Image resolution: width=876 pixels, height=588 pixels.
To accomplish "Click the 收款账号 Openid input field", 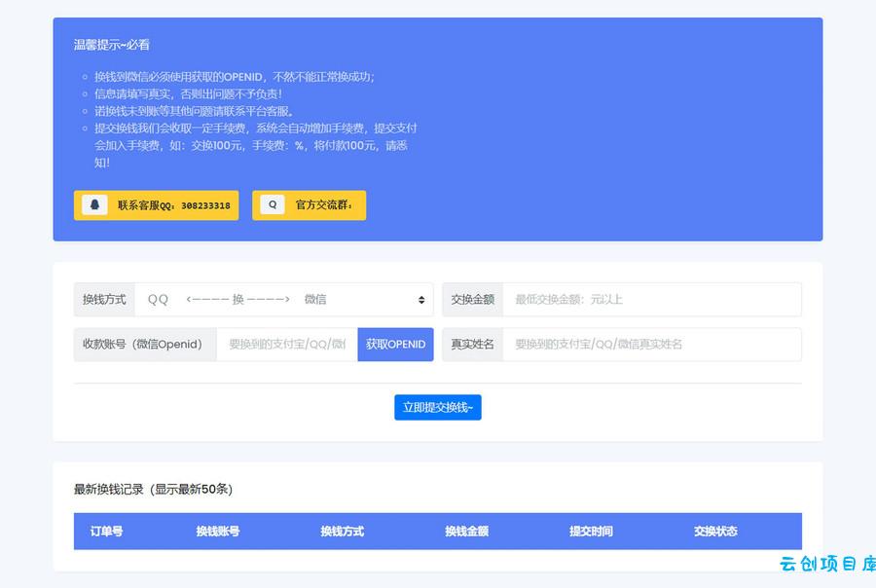I will [287, 345].
